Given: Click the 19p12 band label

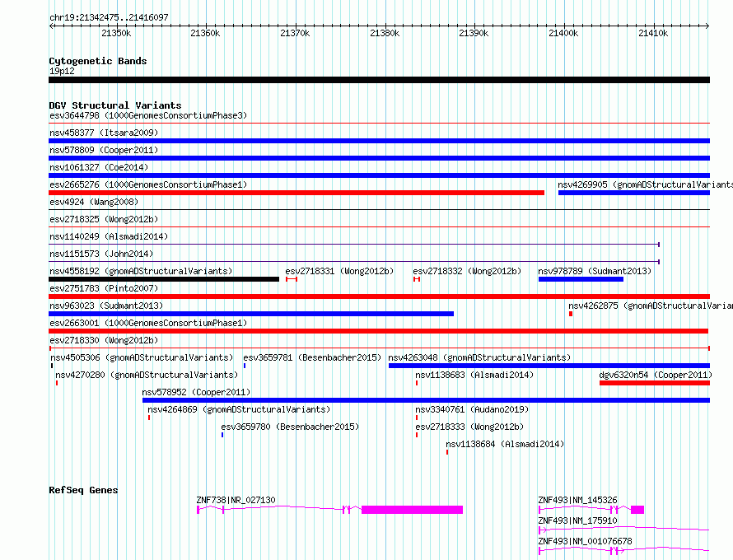Looking at the screenshot, I should [x=62, y=71].
